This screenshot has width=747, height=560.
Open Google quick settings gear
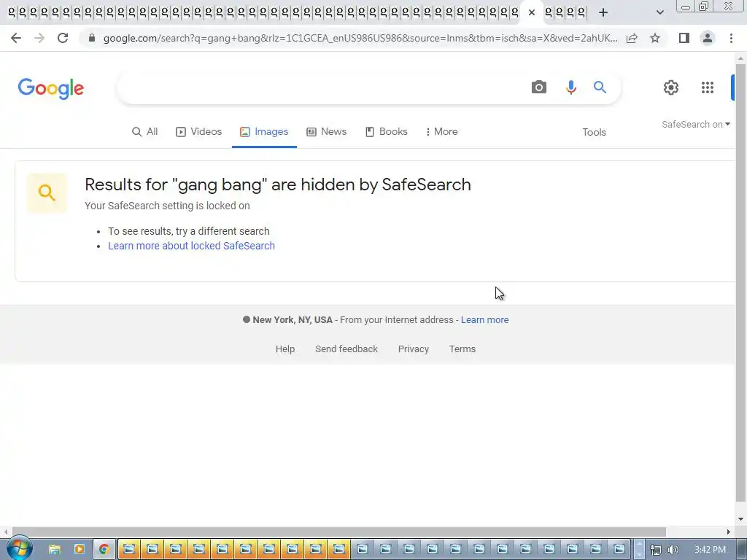(x=671, y=87)
